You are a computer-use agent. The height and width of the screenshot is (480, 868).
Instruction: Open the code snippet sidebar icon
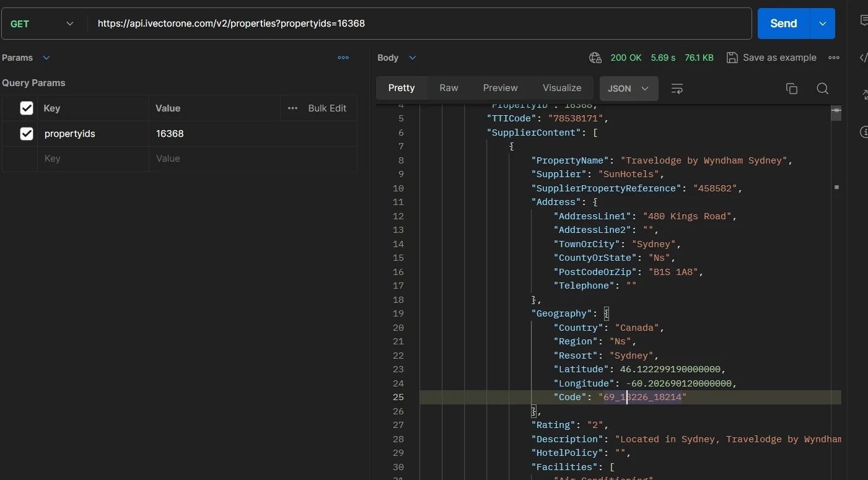tap(863, 58)
